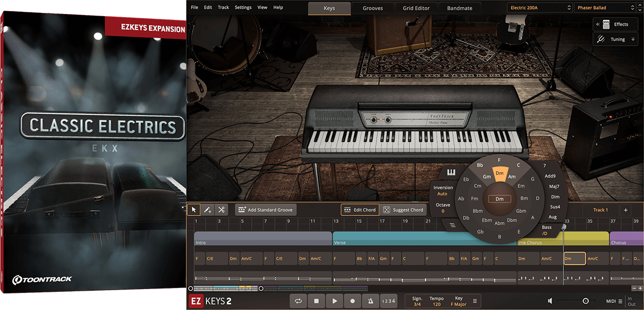
Task: Click the master volume slider knob
Action: 586,301
